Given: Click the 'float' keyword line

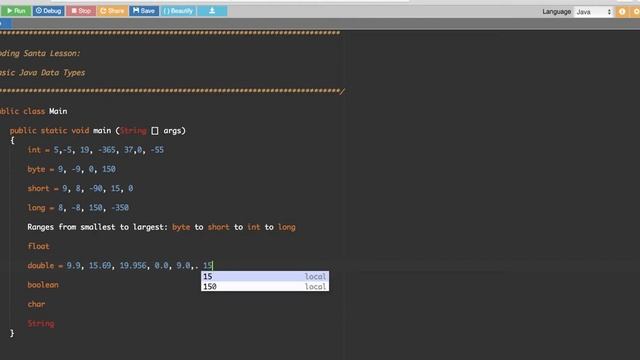Looking at the screenshot, I should tap(38, 246).
